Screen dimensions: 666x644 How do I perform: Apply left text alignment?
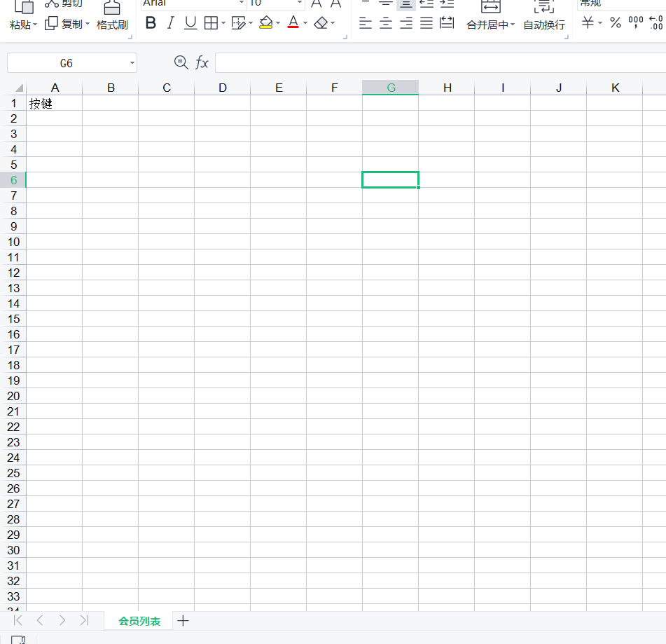[365, 23]
